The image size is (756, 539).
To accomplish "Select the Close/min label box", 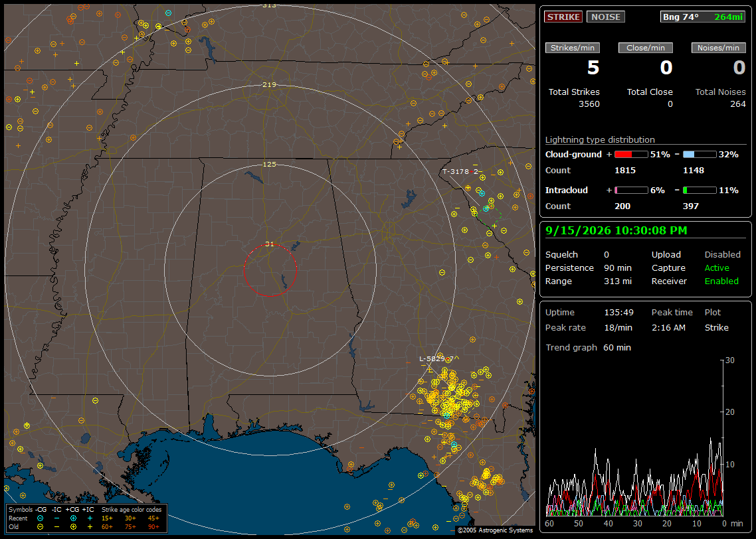I will pyautogui.click(x=646, y=48).
